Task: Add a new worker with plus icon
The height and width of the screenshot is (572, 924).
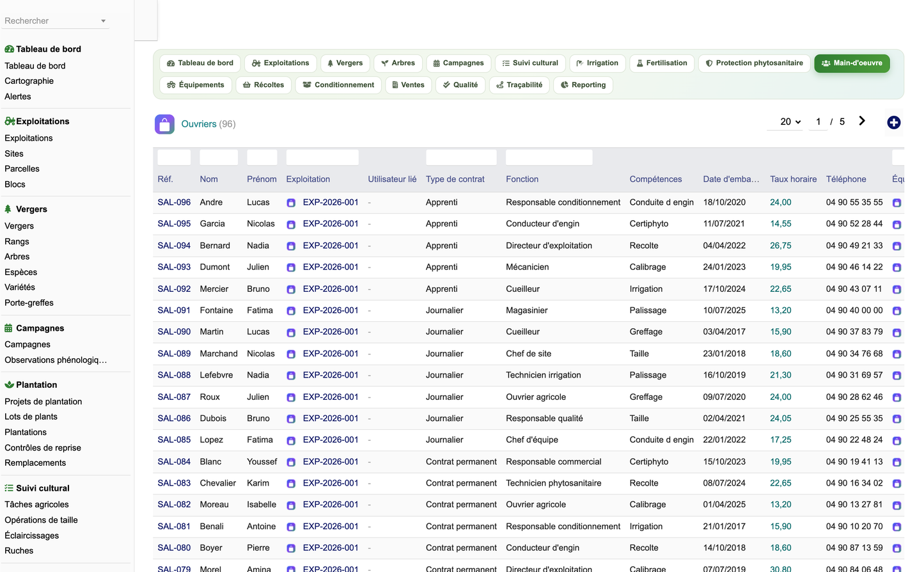Action: tap(894, 122)
